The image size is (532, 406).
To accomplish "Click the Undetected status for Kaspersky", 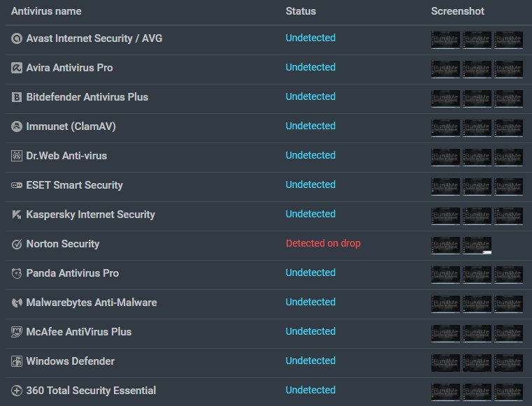I will (x=310, y=215).
